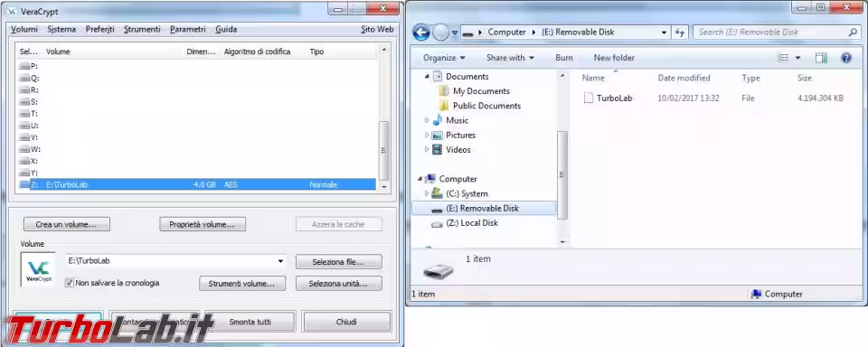Viewport: 868px width, 347px height.
Task: Toggle Non salvare la cronologia checkbox
Action: [x=70, y=283]
